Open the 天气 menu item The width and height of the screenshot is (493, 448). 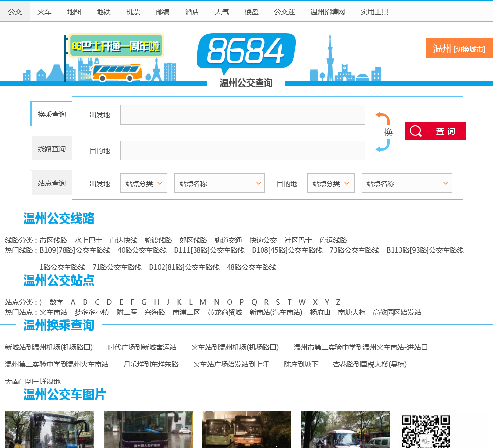pyautogui.click(x=222, y=12)
